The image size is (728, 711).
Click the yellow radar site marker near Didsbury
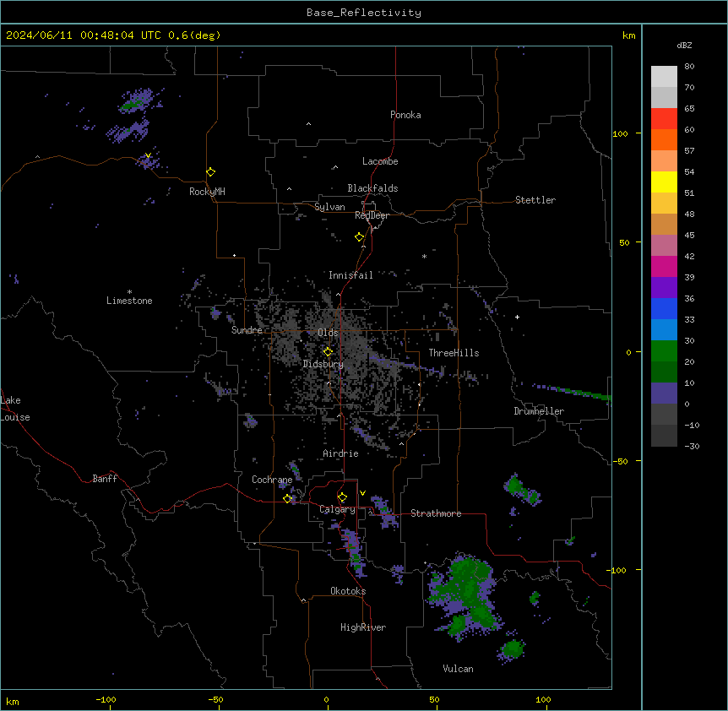pyautogui.click(x=328, y=352)
